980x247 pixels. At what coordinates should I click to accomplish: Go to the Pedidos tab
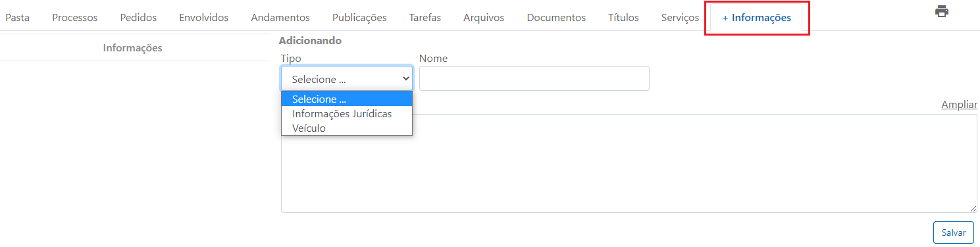(138, 18)
